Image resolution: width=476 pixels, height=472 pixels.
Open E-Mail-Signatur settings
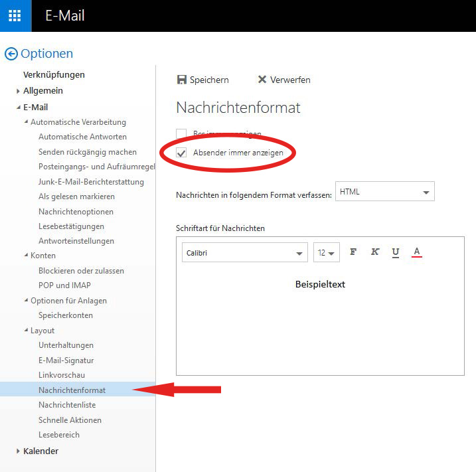pyautogui.click(x=66, y=360)
